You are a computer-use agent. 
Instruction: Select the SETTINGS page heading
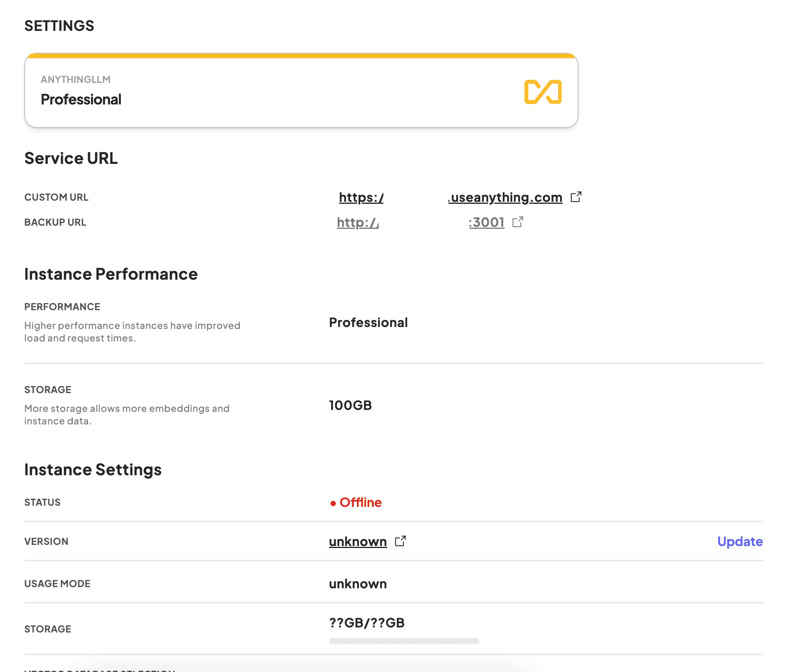(59, 25)
